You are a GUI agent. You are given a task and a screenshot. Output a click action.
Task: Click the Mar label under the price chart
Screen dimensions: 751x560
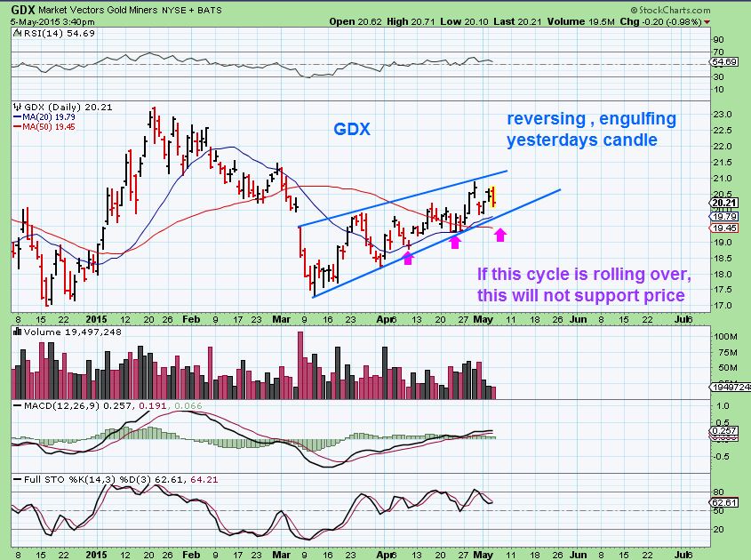click(281, 319)
